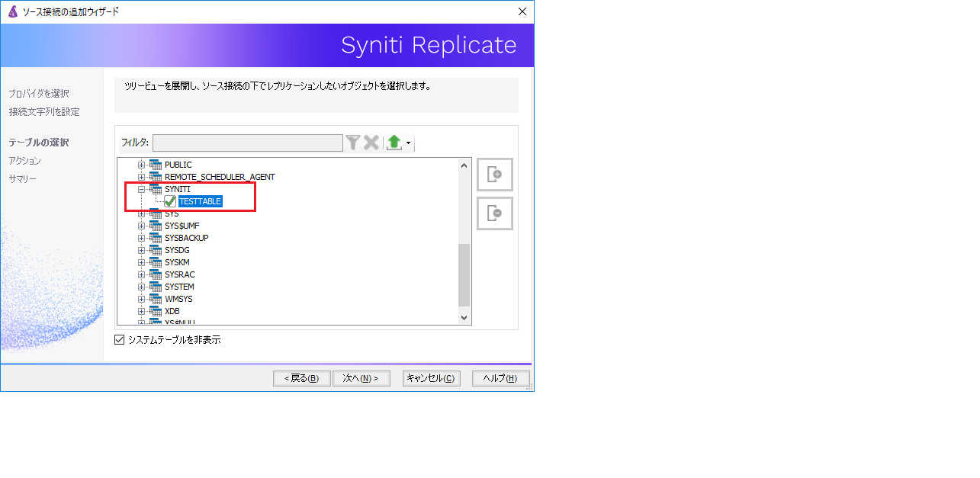This screenshot has width=980, height=478.
Task: Expand the WMSYS schema node
Action: (x=141, y=299)
